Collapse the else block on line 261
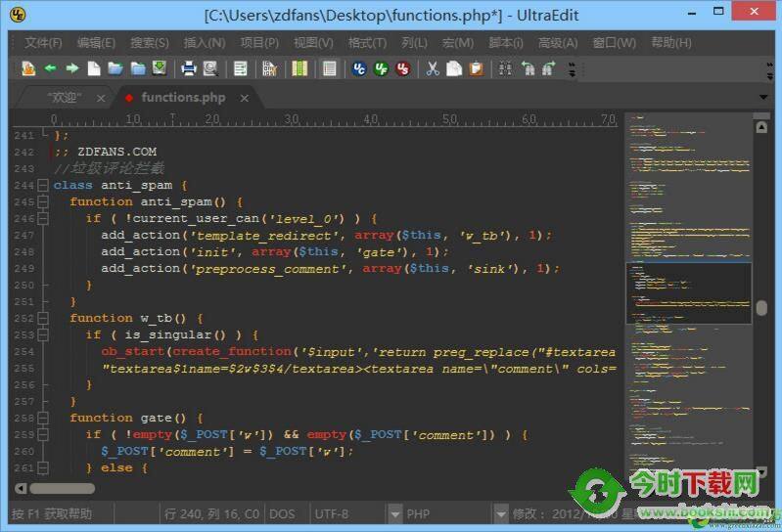The image size is (782, 532). point(43,467)
